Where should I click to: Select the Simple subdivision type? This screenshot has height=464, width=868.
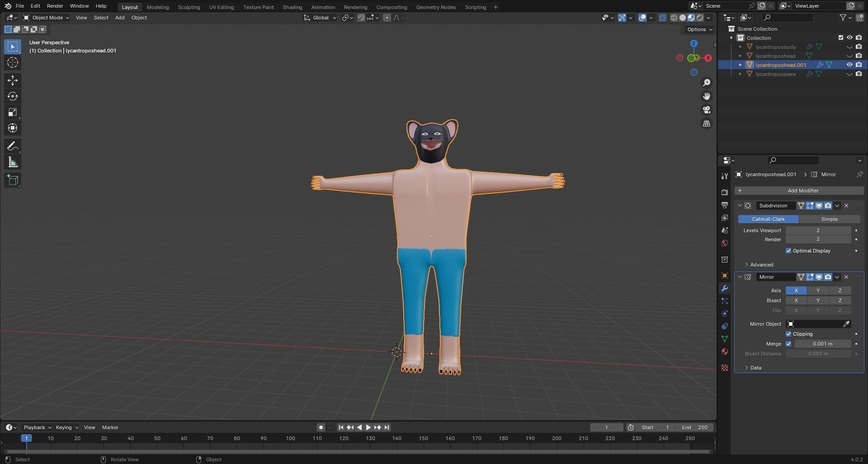(x=829, y=219)
